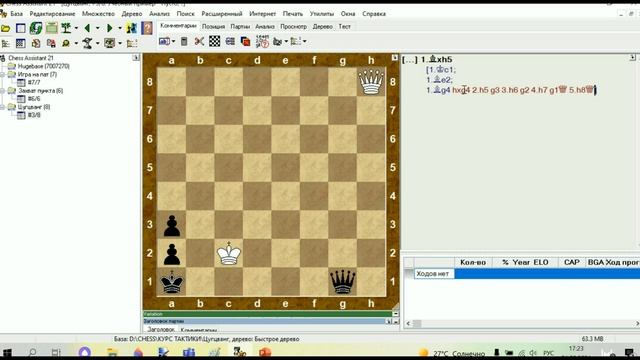Click the search magnifier icon in second toolbar row
This screenshot has width=640, height=360.
pos(66,43)
